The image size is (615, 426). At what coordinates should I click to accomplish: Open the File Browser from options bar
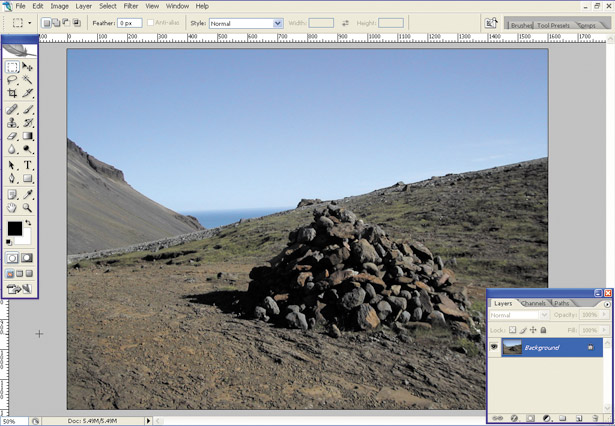tap(491, 23)
